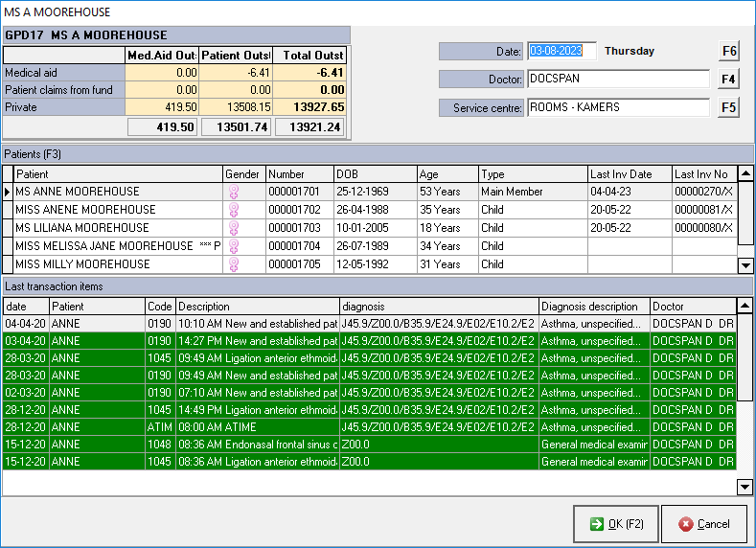Click the Service centre field
This screenshot has height=548, width=756.
coord(618,108)
